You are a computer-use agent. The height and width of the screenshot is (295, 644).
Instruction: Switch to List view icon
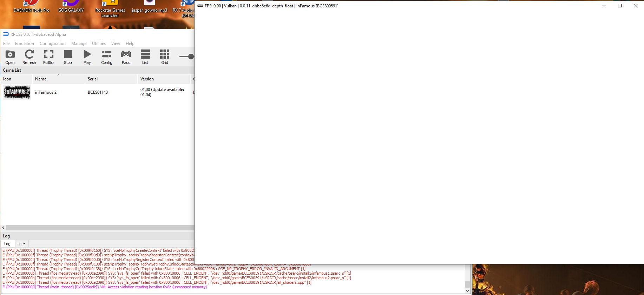click(145, 57)
